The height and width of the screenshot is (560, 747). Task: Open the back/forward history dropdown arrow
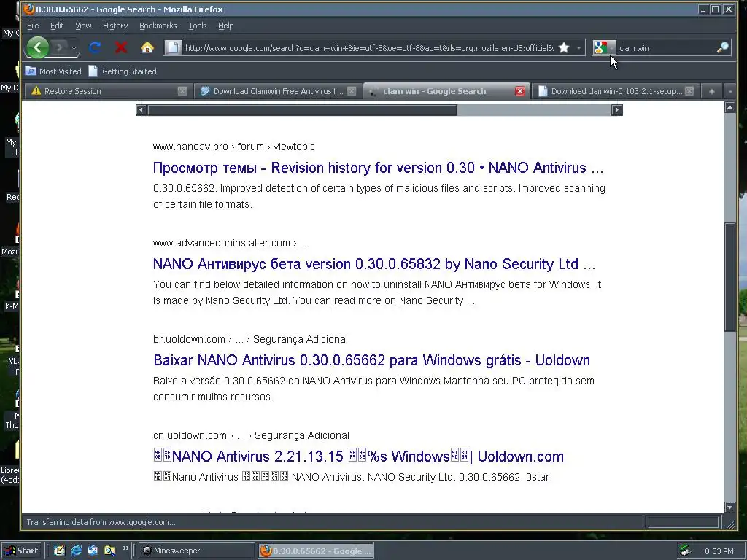[74, 47]
